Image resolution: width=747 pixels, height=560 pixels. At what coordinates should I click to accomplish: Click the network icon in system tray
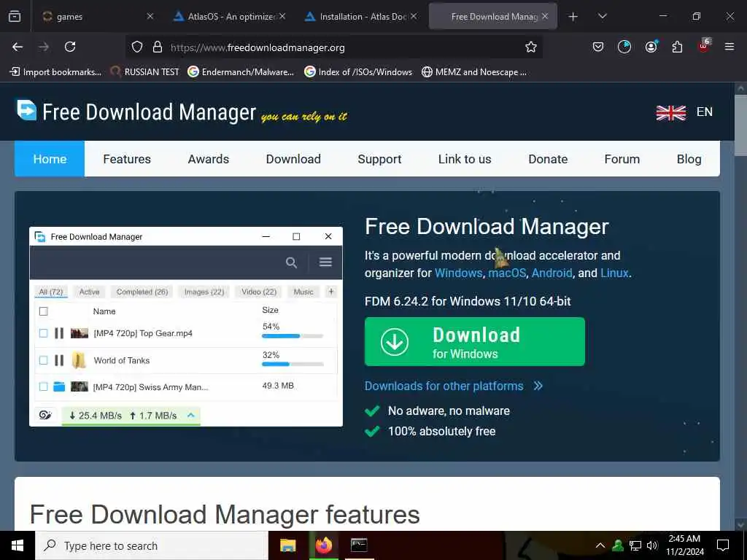click(635, 545)
